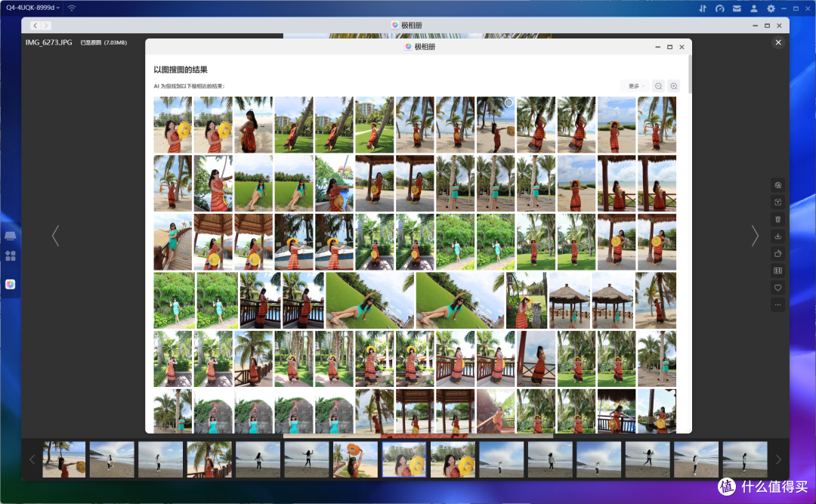Tick the selection circle on the ninth result thumbnail
The height and width of the screenshot is (504, 816).
pyautogui.click(x=508, y=103)
